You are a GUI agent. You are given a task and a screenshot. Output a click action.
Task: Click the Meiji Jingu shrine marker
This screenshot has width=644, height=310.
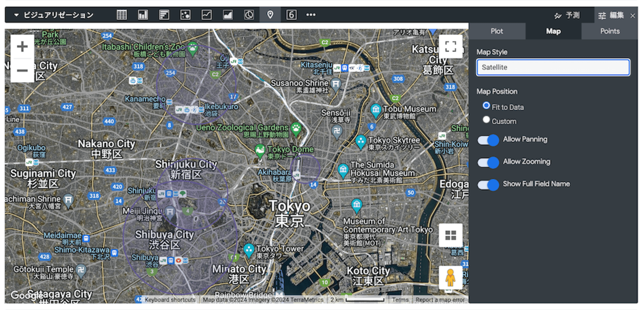pos(170,212)
